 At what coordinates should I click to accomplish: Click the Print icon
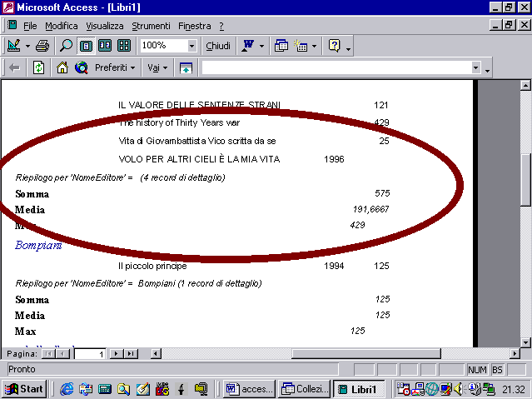point(42,46)
